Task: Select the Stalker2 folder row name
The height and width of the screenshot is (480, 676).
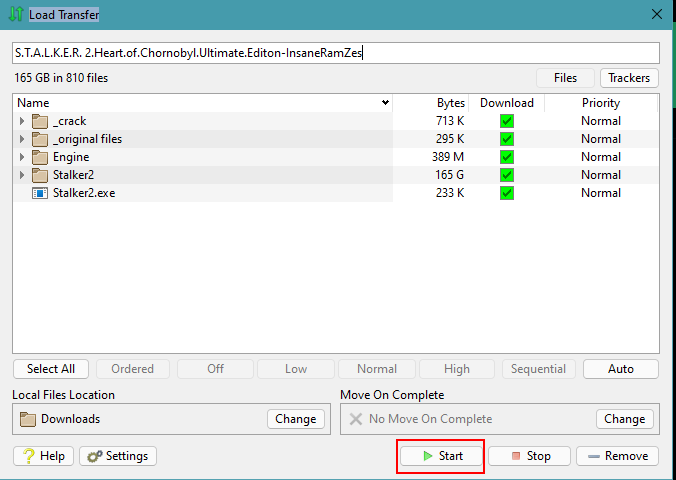Action: (x=73, y=175)
